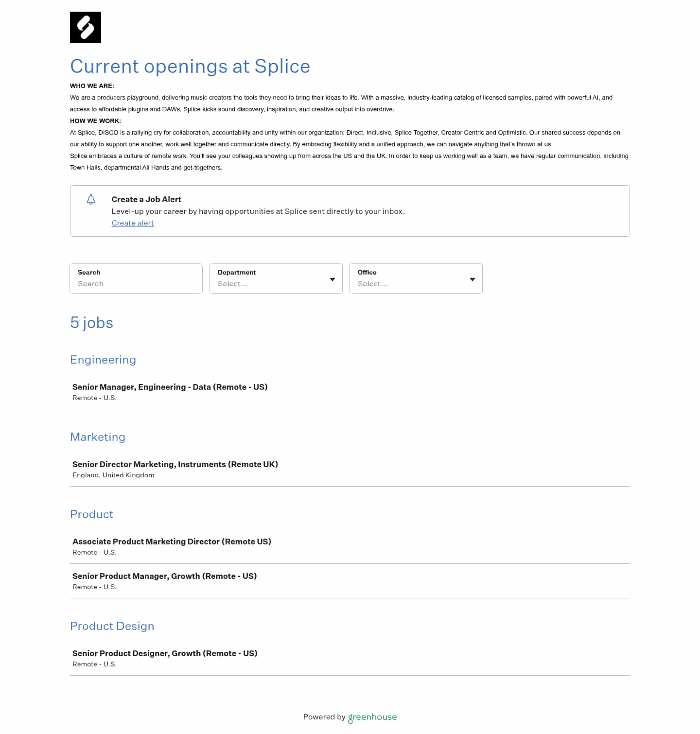Click the Engineering department heading
700x734 pixels.
coord(103,360)
